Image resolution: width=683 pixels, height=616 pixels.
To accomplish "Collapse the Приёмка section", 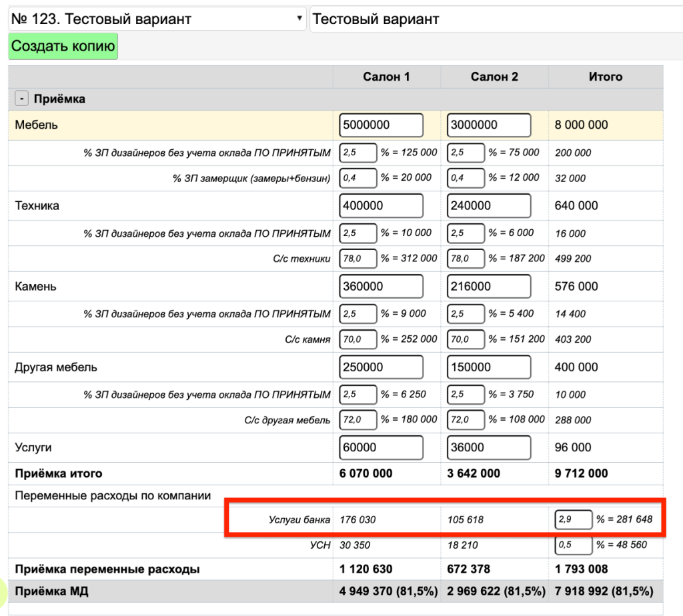I will 22,99.
